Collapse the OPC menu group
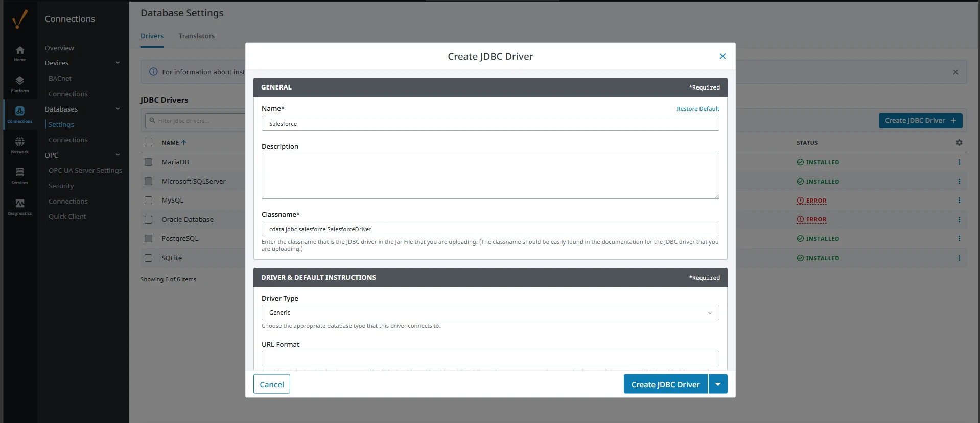This screenshot has height=423, width=980. click(118, 155)
